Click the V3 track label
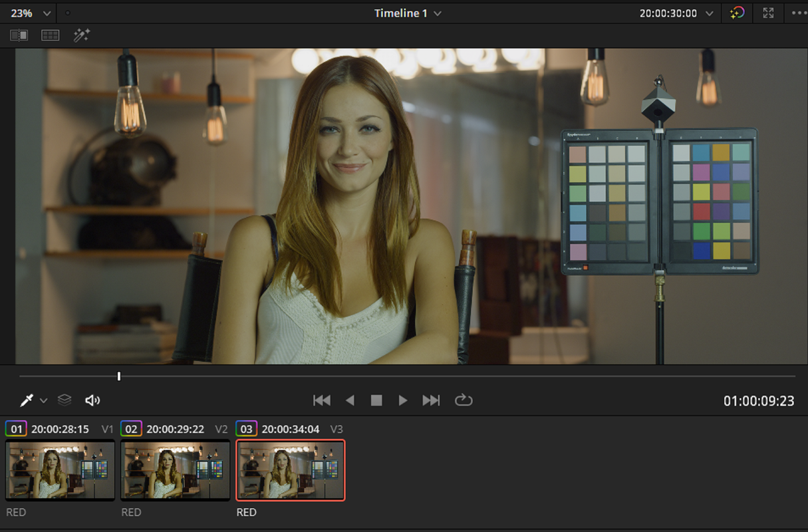 coord(337,429)
